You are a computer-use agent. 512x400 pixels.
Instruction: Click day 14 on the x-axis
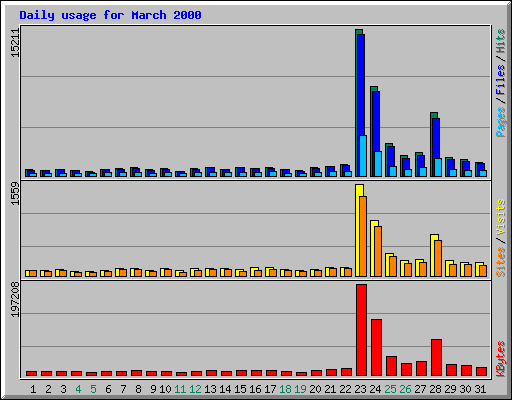click(x=225, y=389)
